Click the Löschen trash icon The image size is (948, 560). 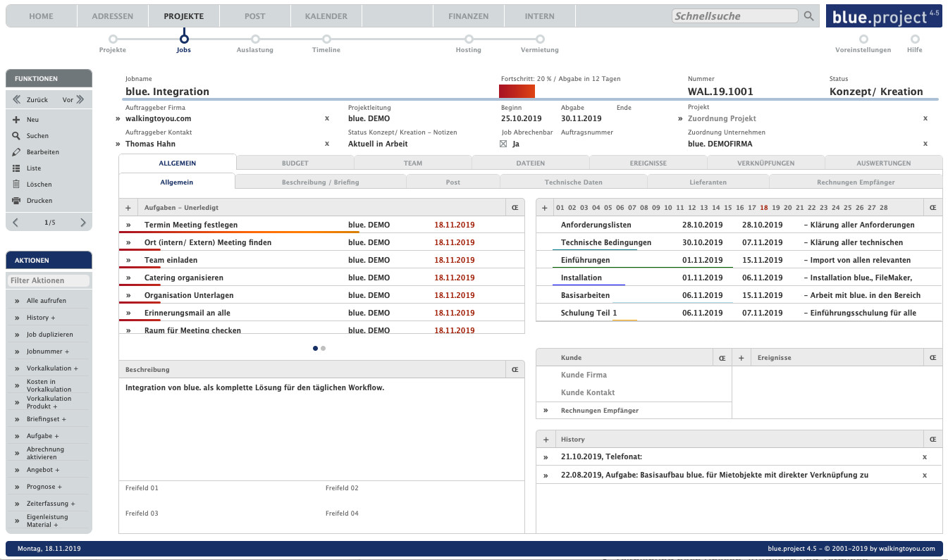16,185
